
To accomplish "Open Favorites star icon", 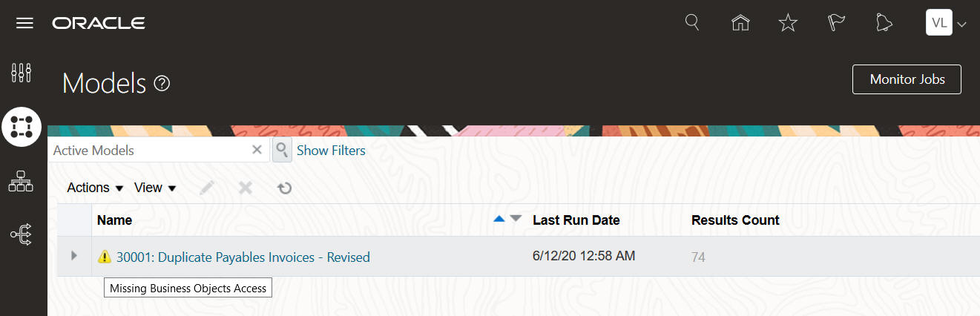I will click(787, 23).
